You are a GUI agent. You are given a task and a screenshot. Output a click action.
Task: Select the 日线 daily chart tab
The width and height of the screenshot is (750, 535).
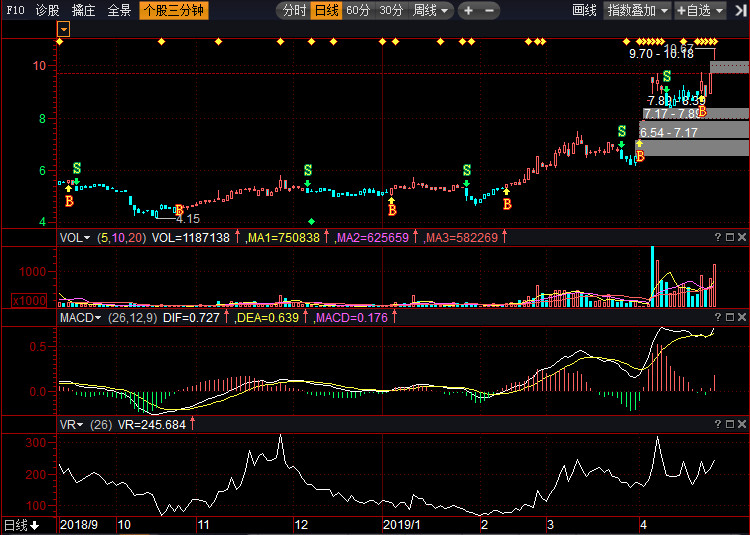click(327, 10)
